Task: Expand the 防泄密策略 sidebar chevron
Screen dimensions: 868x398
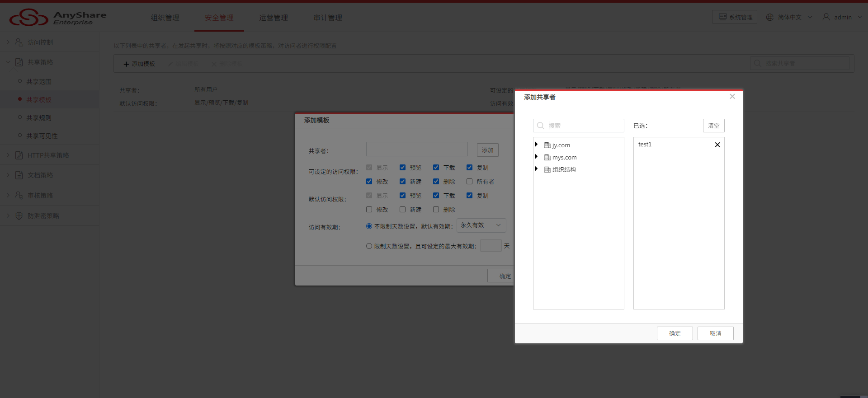Action: [8, 215]
